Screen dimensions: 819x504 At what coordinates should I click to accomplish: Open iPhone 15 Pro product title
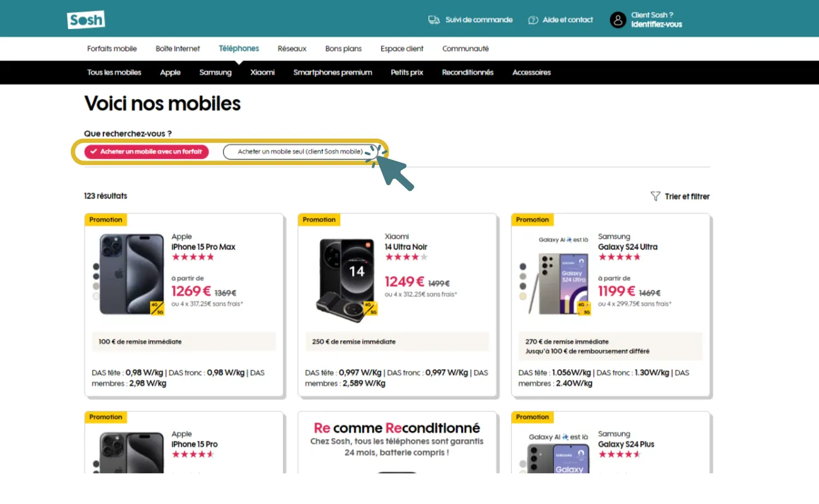195,444
